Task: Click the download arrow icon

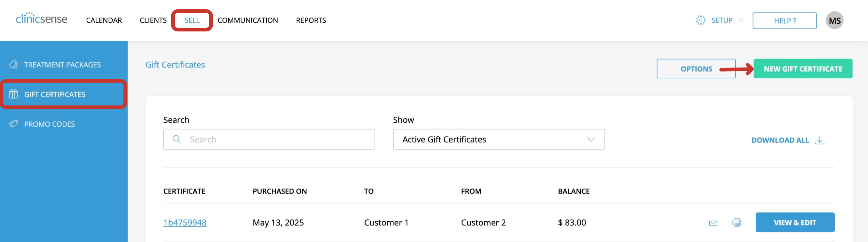Action: (x=820, y=140)
